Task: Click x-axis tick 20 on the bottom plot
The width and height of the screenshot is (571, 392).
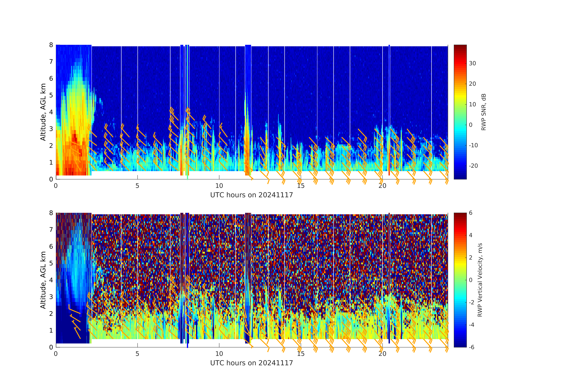Action: (x=382, y=354)
